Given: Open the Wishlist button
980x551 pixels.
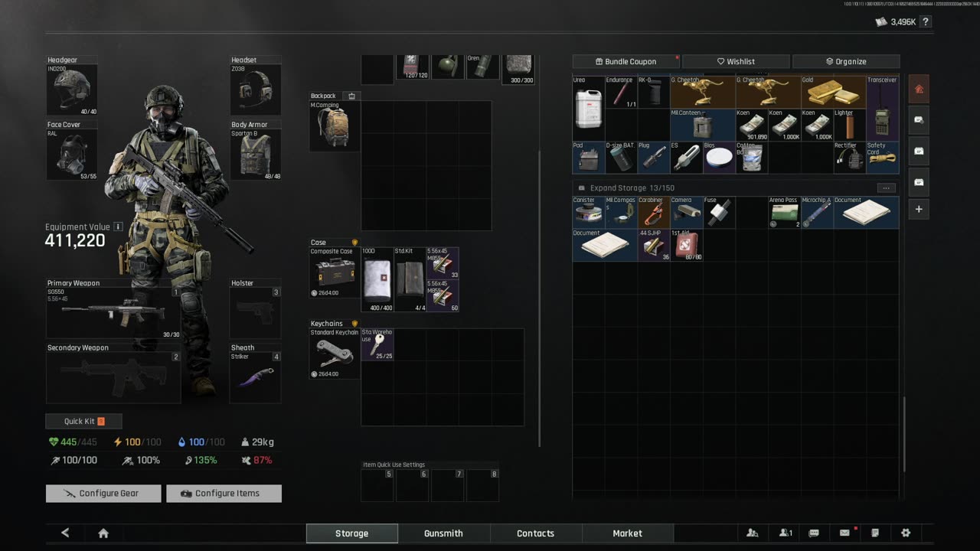Looking at the screenshot, I should pos(736,61).
